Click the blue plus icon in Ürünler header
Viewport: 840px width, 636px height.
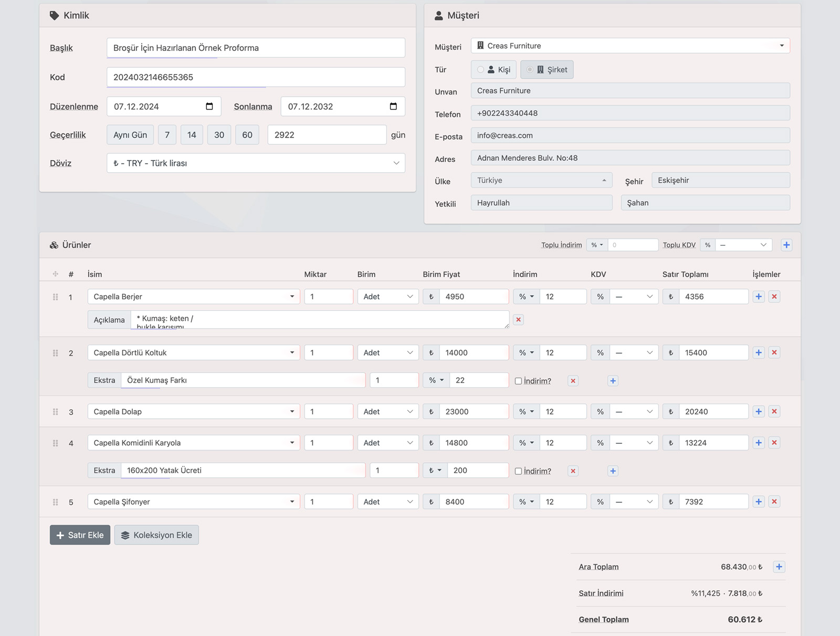point(786,245)
